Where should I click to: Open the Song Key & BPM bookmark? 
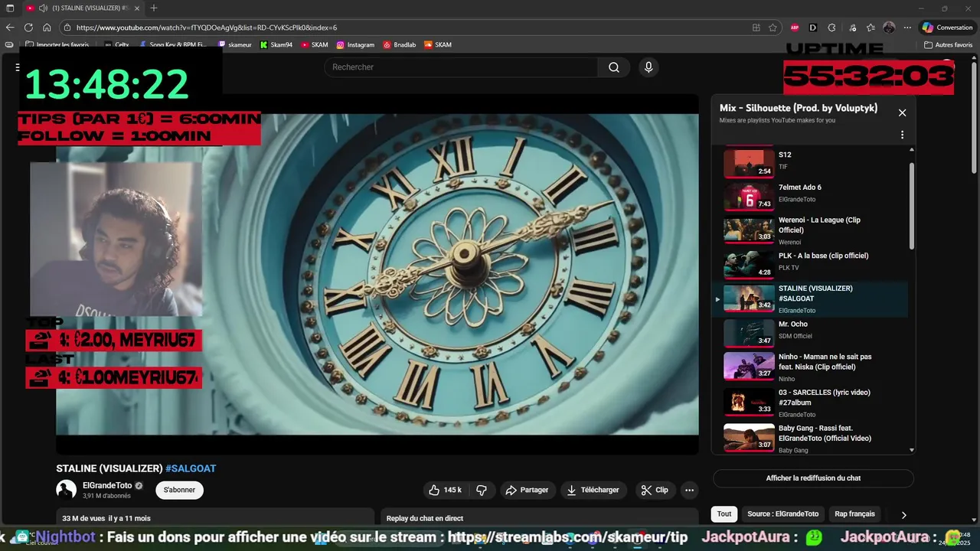coord(173,45)
